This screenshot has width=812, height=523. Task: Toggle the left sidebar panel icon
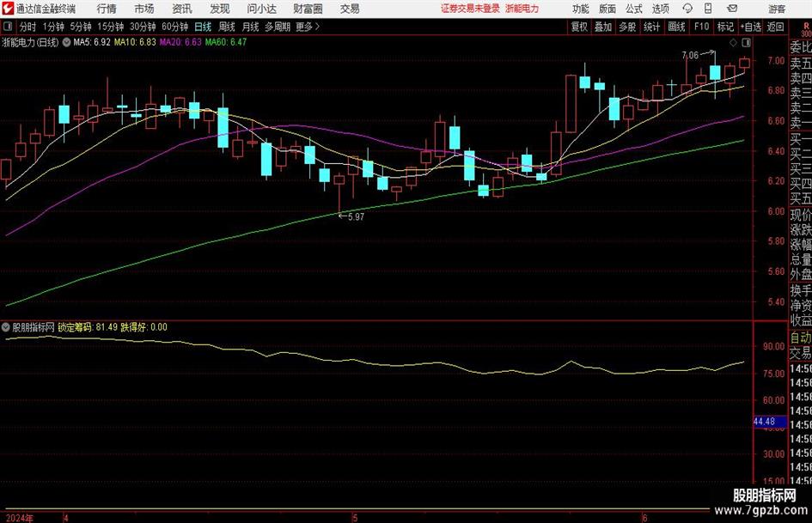[x=8, y=27]
